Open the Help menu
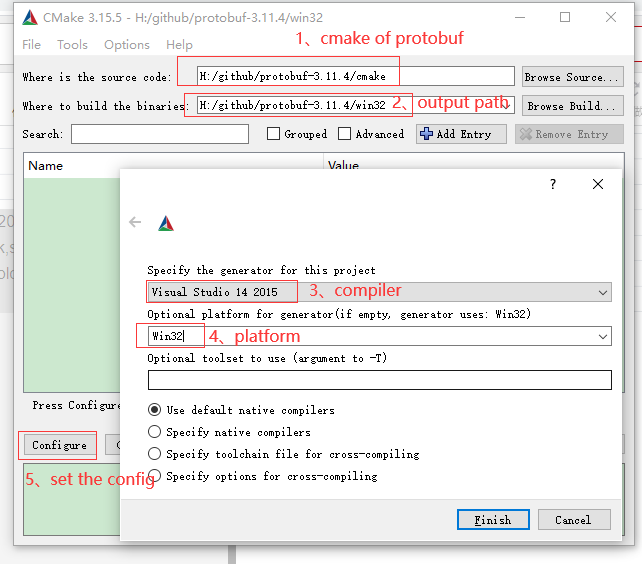642x564 pixels. click(x=179, y=44)
